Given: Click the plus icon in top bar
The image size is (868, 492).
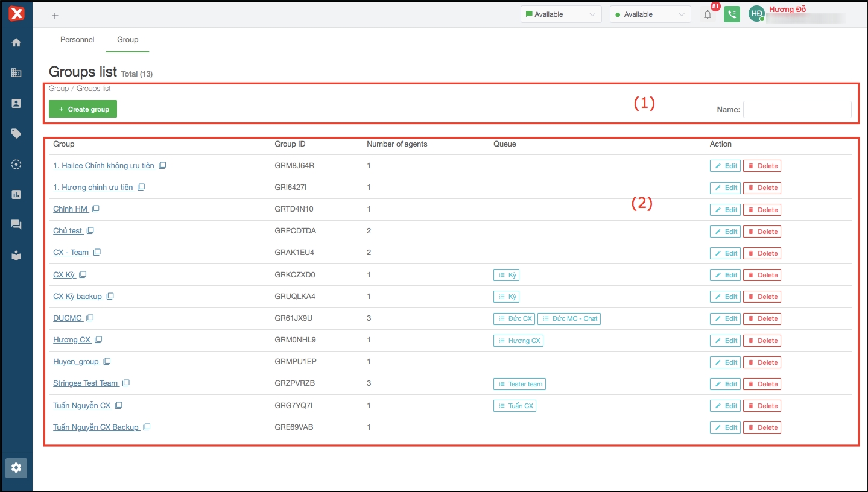Looking at the screenshot, I should tap(55, 16).
